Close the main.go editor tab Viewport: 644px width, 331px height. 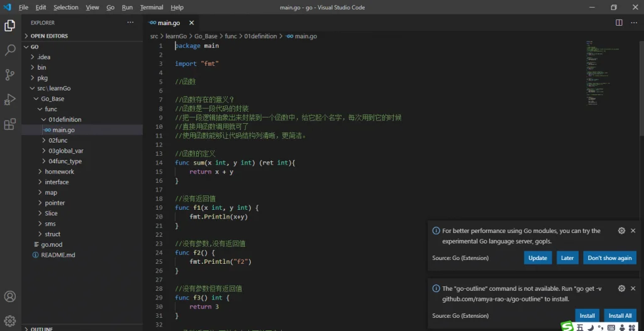pos(191,23)
